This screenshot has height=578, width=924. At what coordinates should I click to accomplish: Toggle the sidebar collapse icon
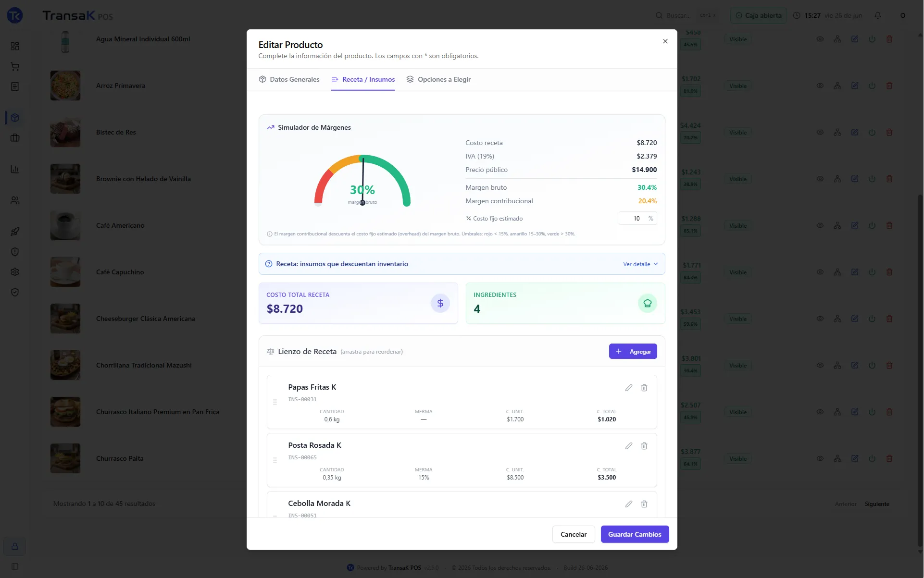pos(15,566)
